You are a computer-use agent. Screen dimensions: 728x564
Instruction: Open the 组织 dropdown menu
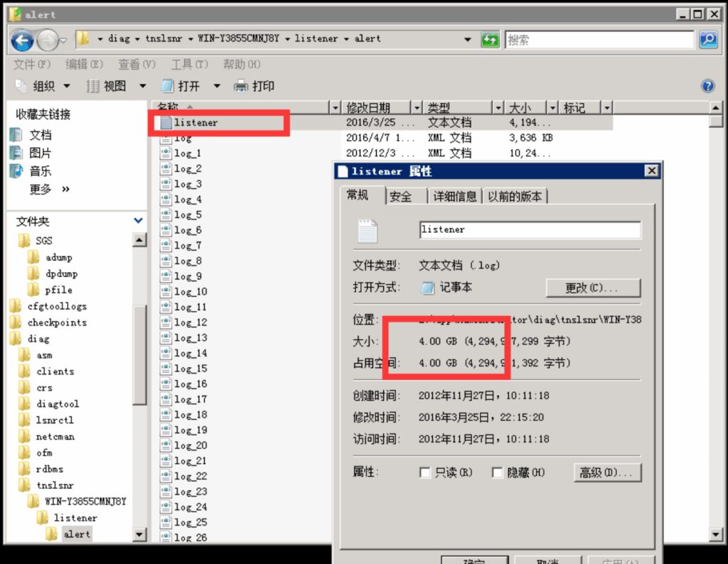tap(44, 86)
